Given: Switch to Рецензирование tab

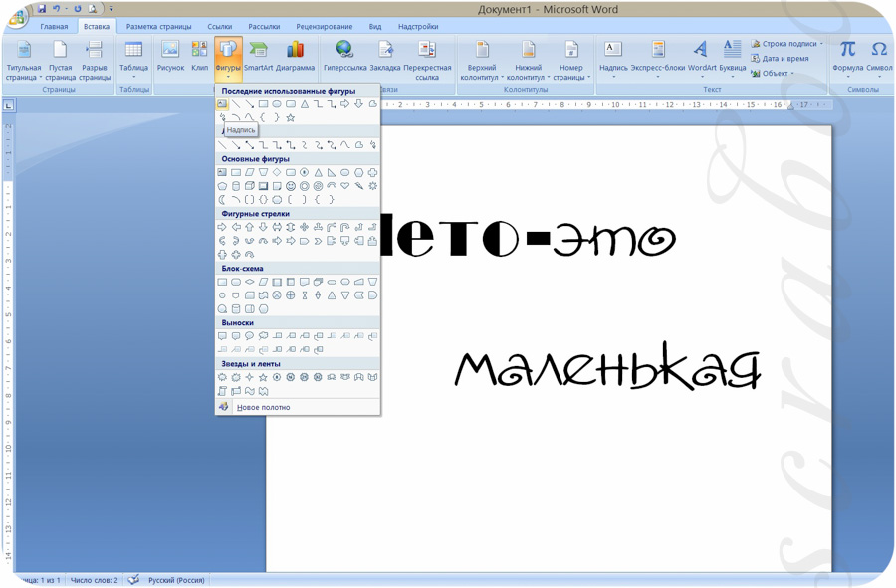Looking at the screenshot, I should click(324, 26).
